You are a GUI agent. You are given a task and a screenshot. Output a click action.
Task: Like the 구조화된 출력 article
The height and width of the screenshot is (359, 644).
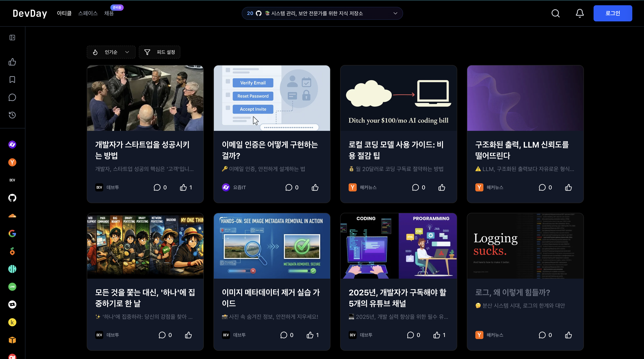tap(569, 187)
